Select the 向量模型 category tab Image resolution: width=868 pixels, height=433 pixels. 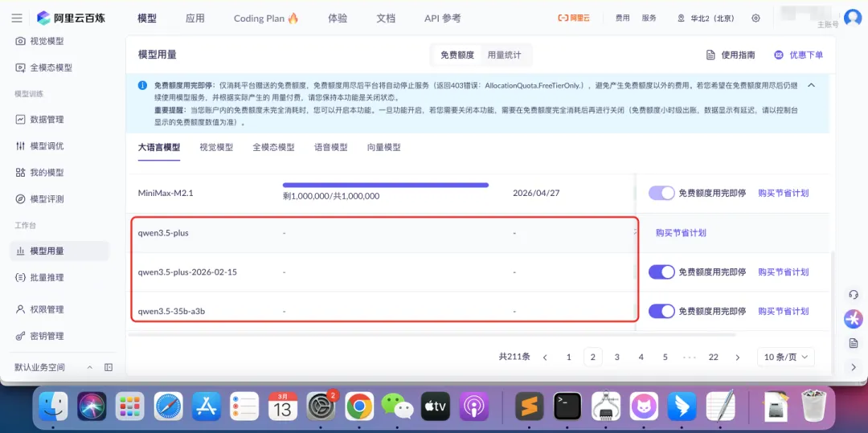(x=383, y=148)
